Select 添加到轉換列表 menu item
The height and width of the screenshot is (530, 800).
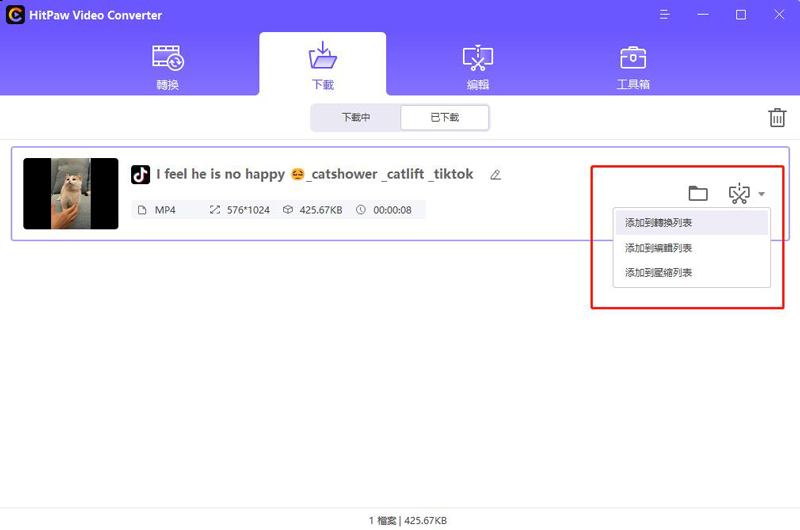coord(691,223)
